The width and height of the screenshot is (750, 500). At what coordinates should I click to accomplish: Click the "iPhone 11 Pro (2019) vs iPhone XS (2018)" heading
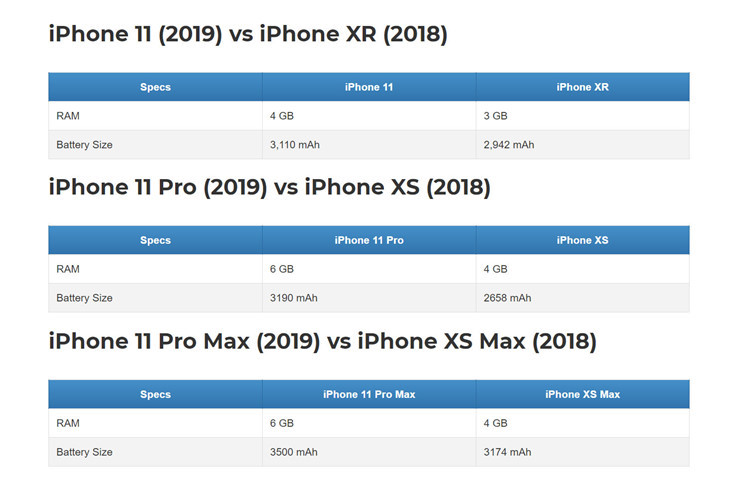tap(269, 188)
